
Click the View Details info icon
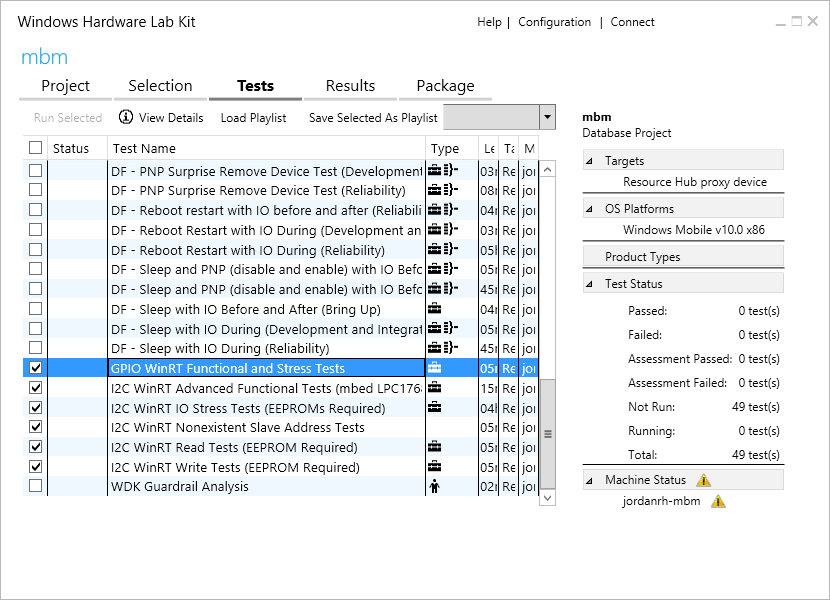pos(126,117)
